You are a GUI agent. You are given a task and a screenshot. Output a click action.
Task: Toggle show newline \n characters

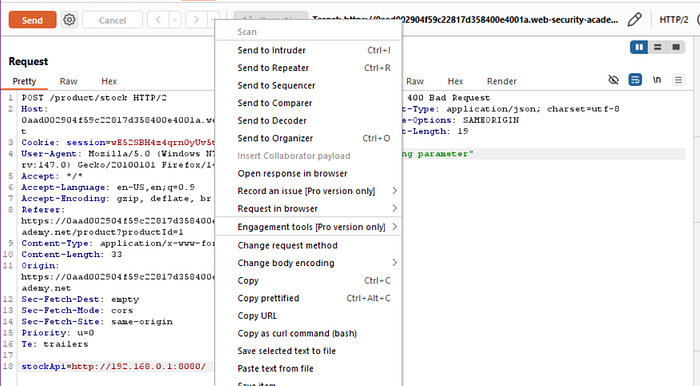pyautogui.click(x=657, y=80)
